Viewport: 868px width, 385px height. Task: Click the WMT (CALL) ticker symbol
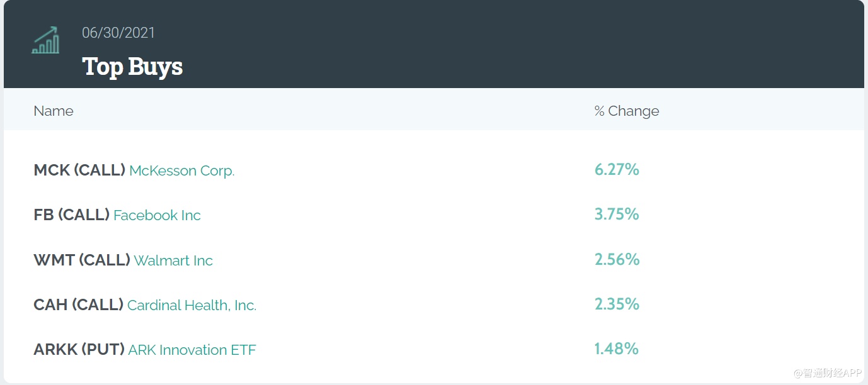pos(82,260)
